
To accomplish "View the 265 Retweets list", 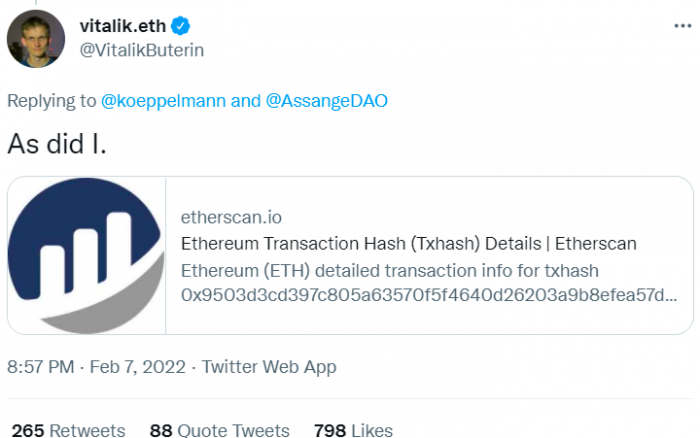I will coord(67,430).
